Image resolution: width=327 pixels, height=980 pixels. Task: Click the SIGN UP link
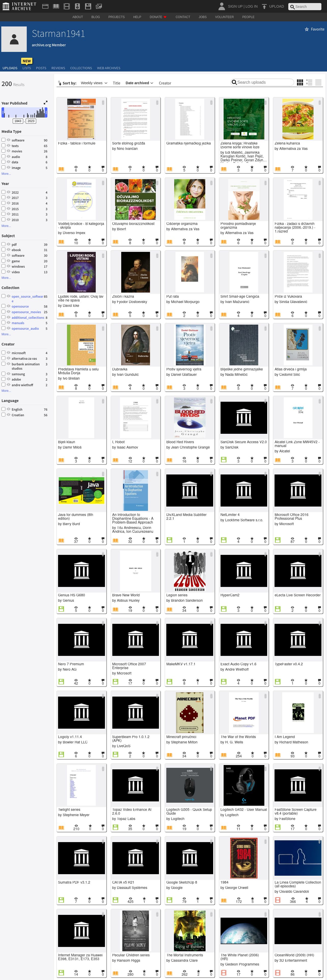tap(235, 6)
